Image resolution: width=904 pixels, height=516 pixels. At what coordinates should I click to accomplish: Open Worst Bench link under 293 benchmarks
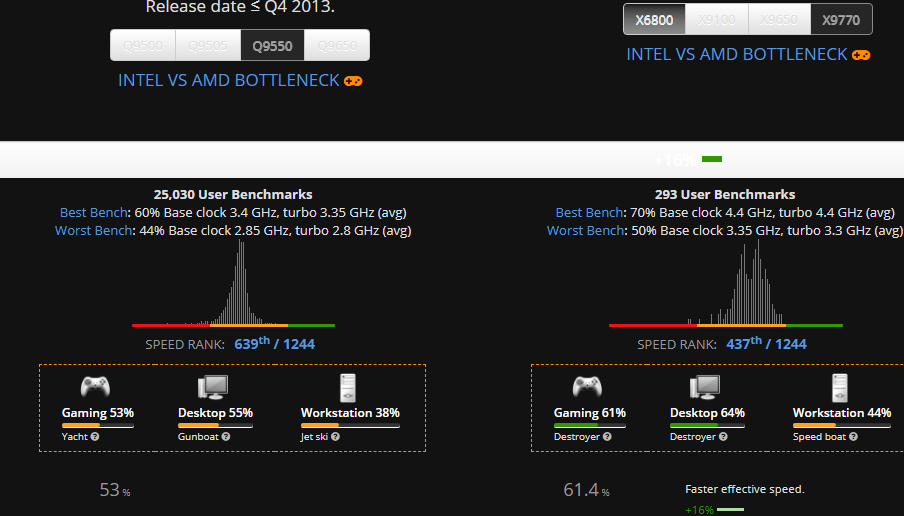[585, 231]
